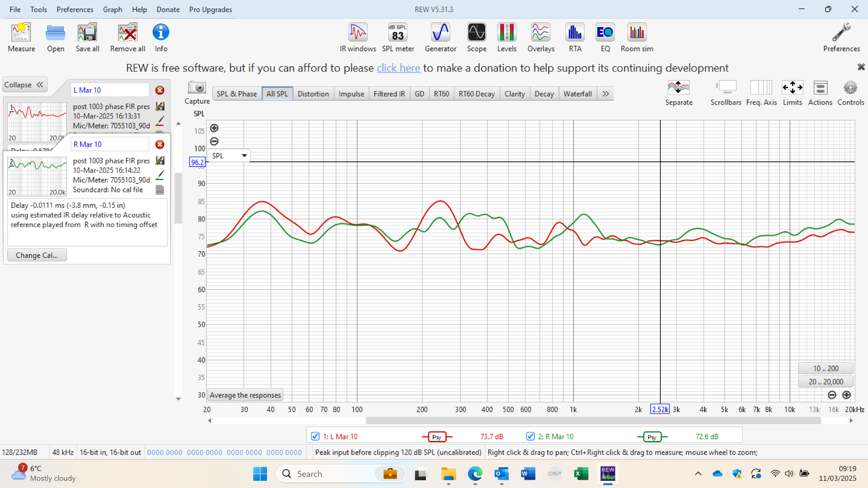Toggle visibility of L Mar 10 trace
This screenshot has height=488, width=868.
coord(315,436)
